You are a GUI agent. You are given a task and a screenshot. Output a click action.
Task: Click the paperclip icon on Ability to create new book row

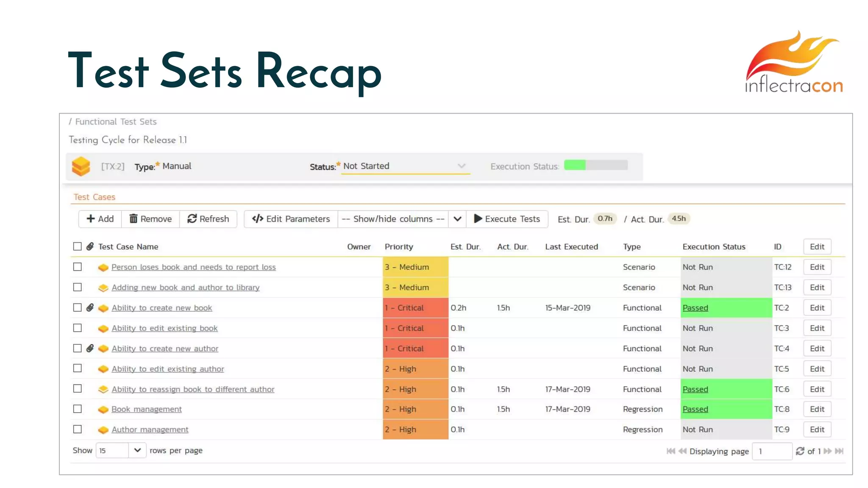coord(90,308)
